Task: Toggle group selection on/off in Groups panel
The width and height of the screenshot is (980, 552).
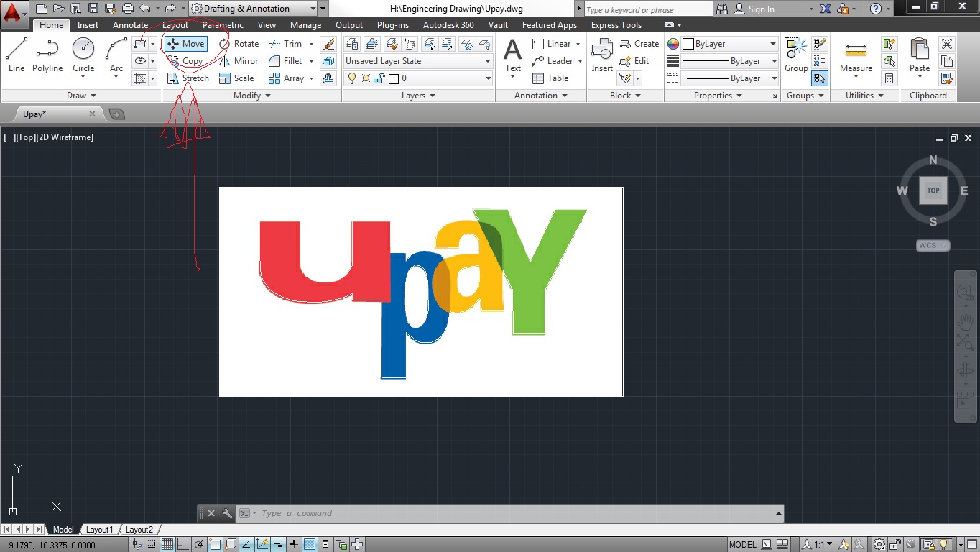Action: (820, 78)
